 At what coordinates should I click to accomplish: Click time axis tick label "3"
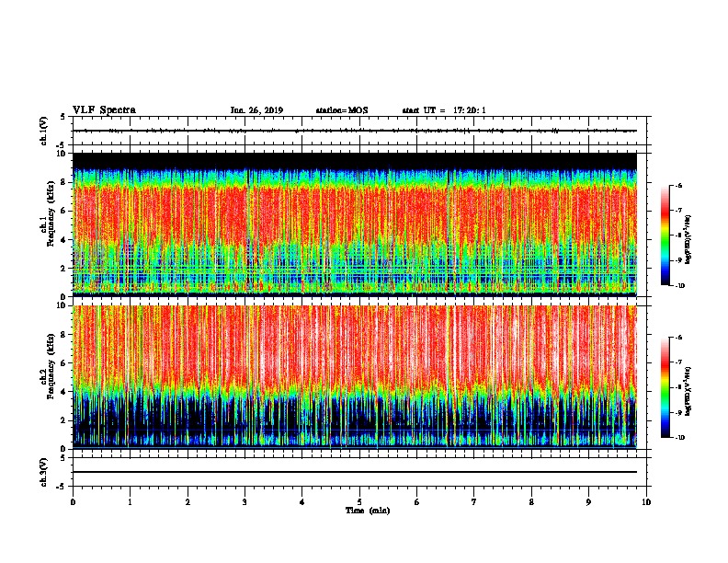[245, 502]
